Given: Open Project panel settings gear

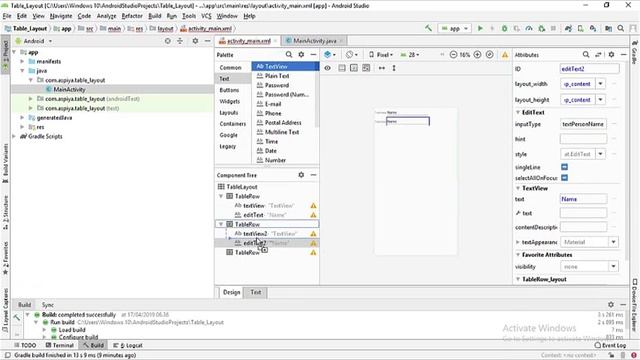Looking at the screenshot, I should (x=196, y=41).
